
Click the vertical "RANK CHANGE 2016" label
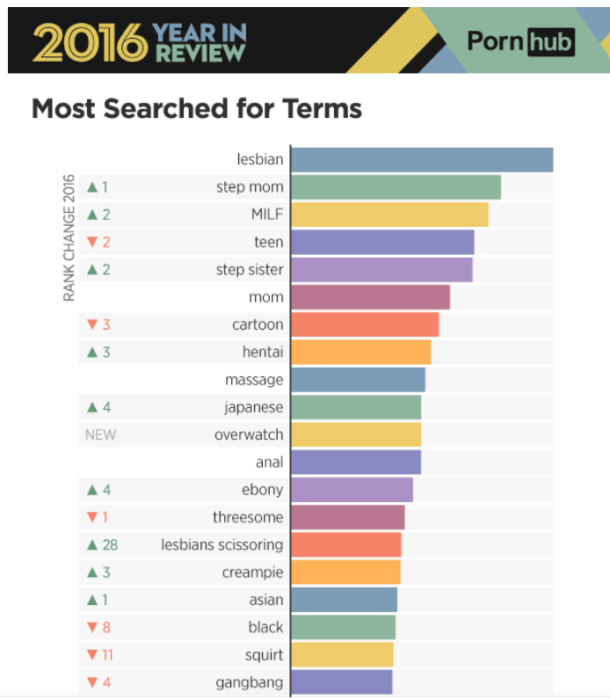click(x=69, y=237)
